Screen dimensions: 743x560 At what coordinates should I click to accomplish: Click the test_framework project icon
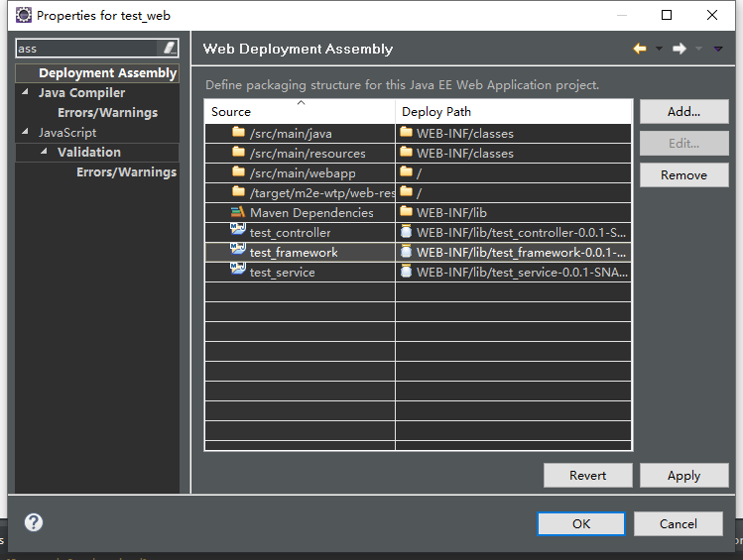238,249
